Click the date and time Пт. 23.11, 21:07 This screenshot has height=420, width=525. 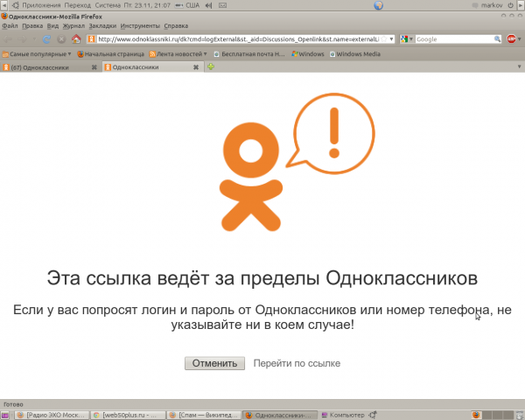147,5
